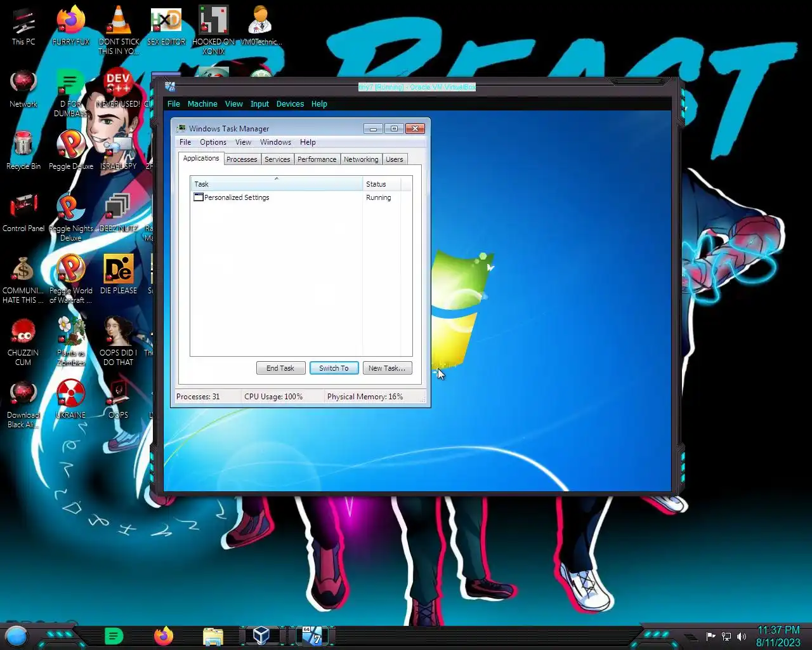Open the VLC cone DONT STICK THIS shortcut

pos(119,30)
